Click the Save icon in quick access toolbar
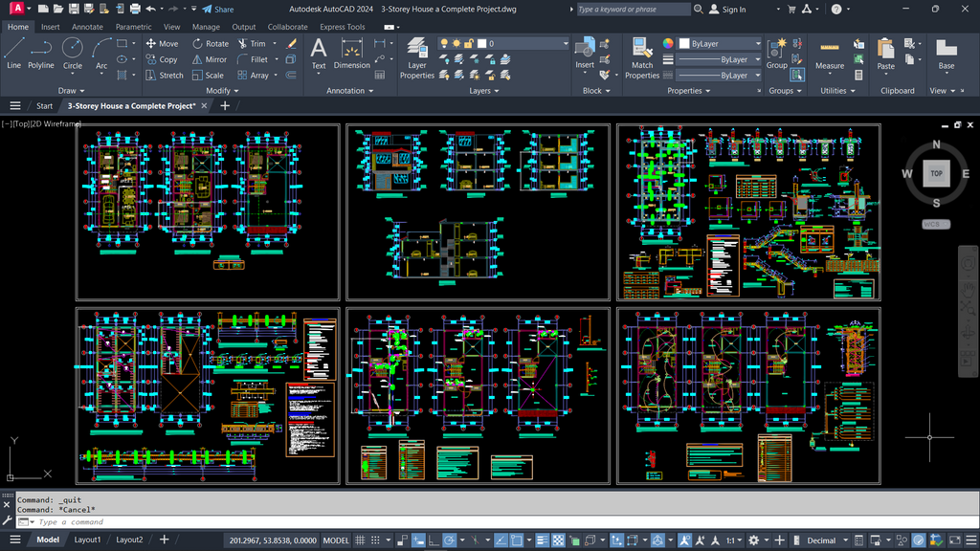The image size is (980, 551). point(74,9)
